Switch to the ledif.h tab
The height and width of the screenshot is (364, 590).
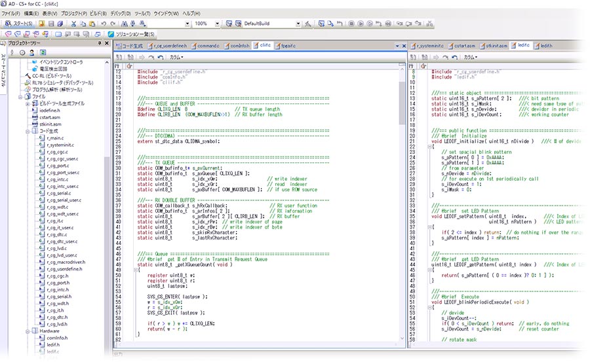[543, 46]
